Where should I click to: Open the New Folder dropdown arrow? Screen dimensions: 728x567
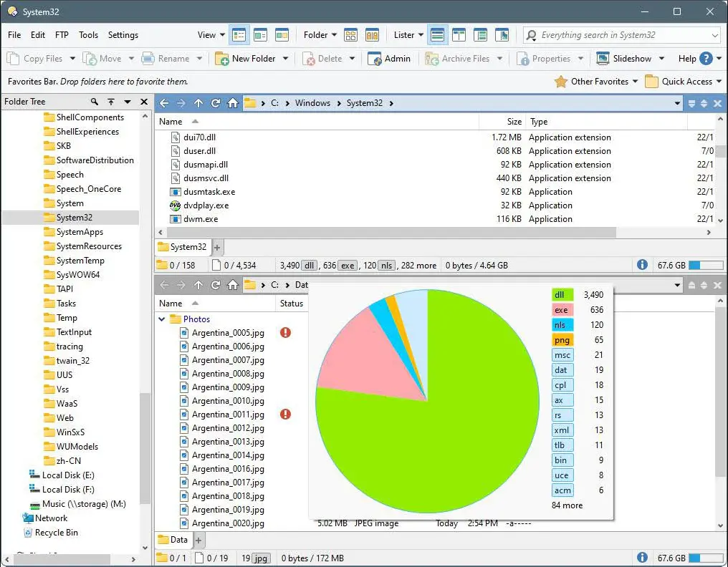tap(285, 59)
